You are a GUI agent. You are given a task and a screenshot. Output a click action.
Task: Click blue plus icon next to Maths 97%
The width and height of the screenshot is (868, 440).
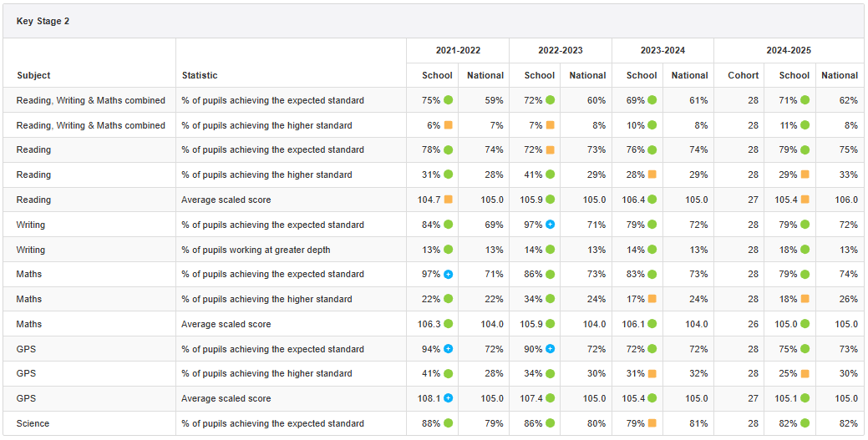click(x=449, y=275)
